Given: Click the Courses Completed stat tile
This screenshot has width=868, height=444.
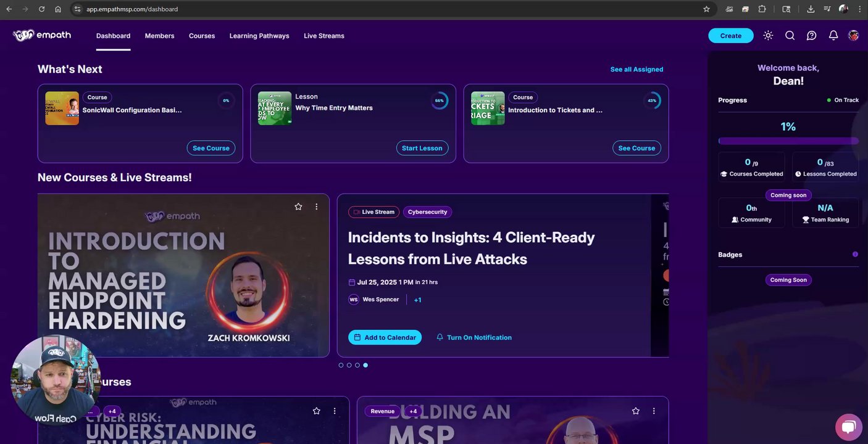Looking at the screenshot, I should (x=751, y=167).
